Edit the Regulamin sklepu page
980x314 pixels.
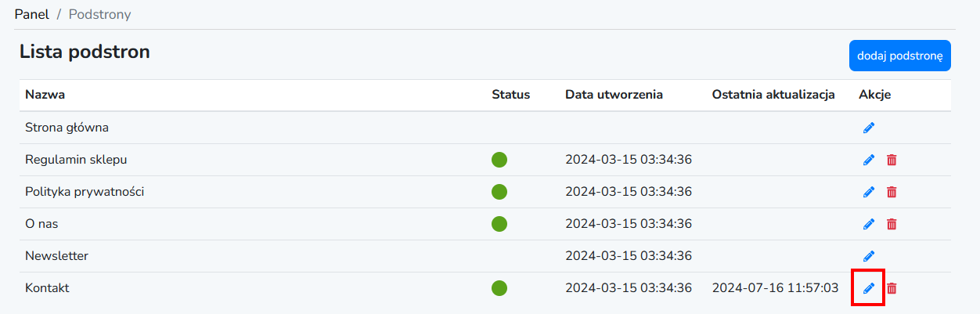coord(868,160)
